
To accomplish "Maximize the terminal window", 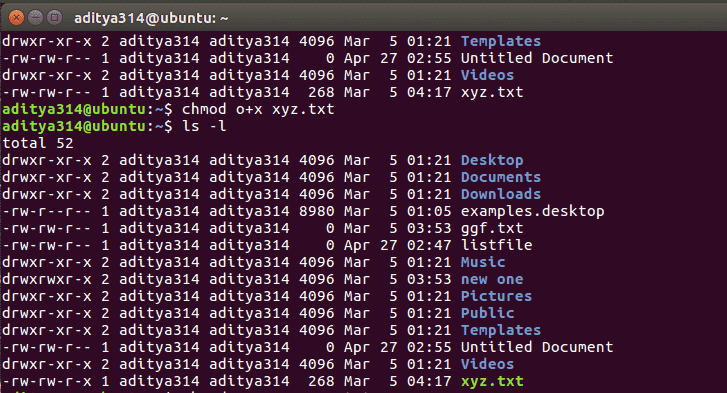I will coord(55,18).
